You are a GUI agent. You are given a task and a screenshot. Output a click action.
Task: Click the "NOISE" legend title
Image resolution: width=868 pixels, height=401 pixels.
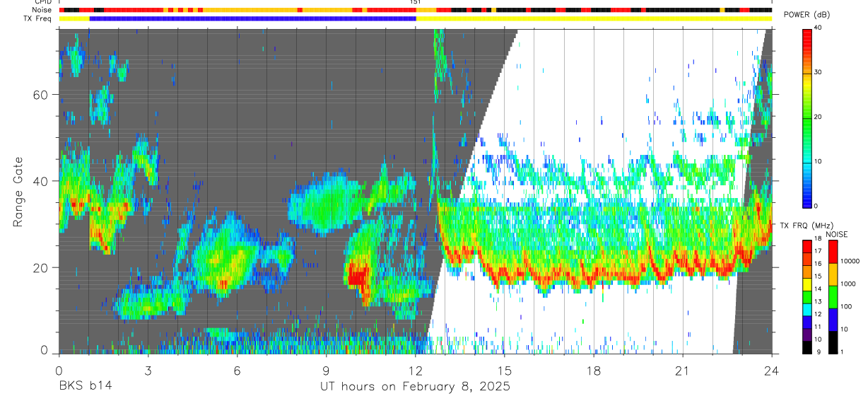[x=837, y=234]
